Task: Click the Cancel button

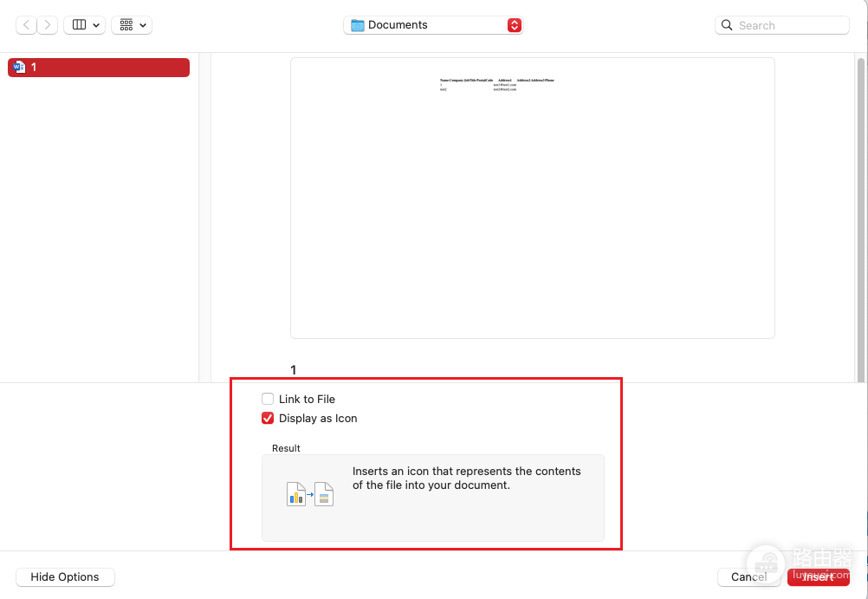Action: [x=748, y=576]
